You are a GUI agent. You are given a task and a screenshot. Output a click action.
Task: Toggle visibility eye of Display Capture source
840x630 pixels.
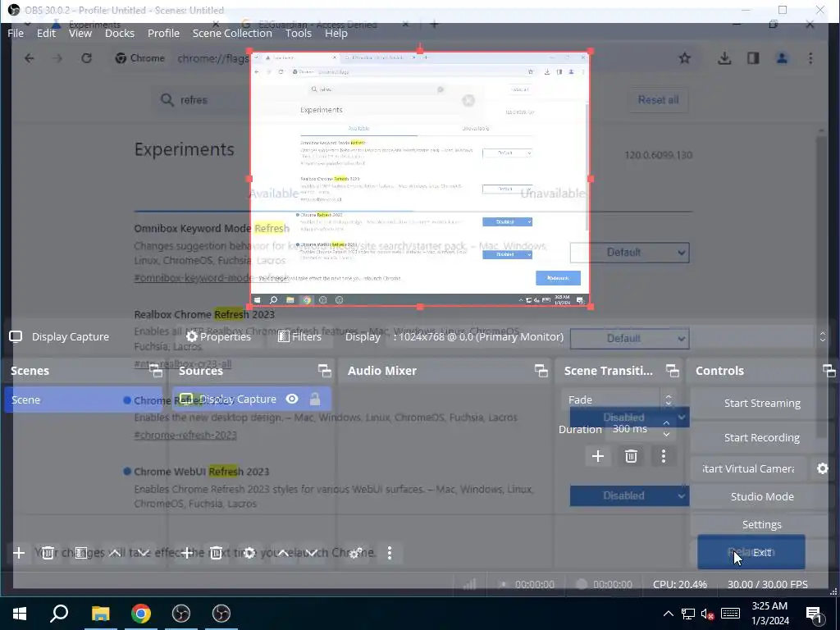(x=292, y=399)
